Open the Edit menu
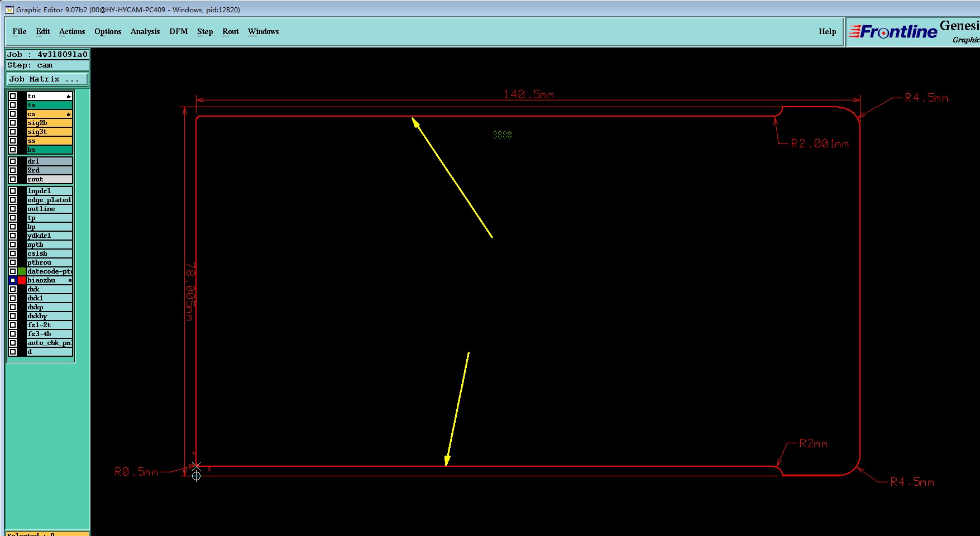Screen dimensions: 980x536 point(43,31)
